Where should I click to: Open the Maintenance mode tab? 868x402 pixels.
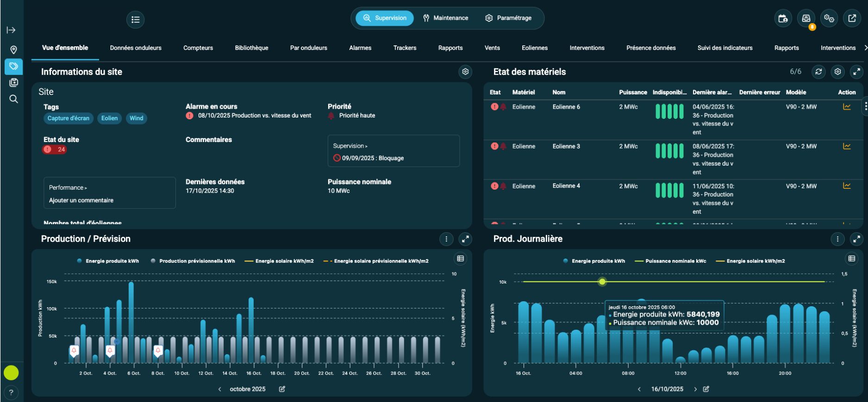click(x=445, y=18)
